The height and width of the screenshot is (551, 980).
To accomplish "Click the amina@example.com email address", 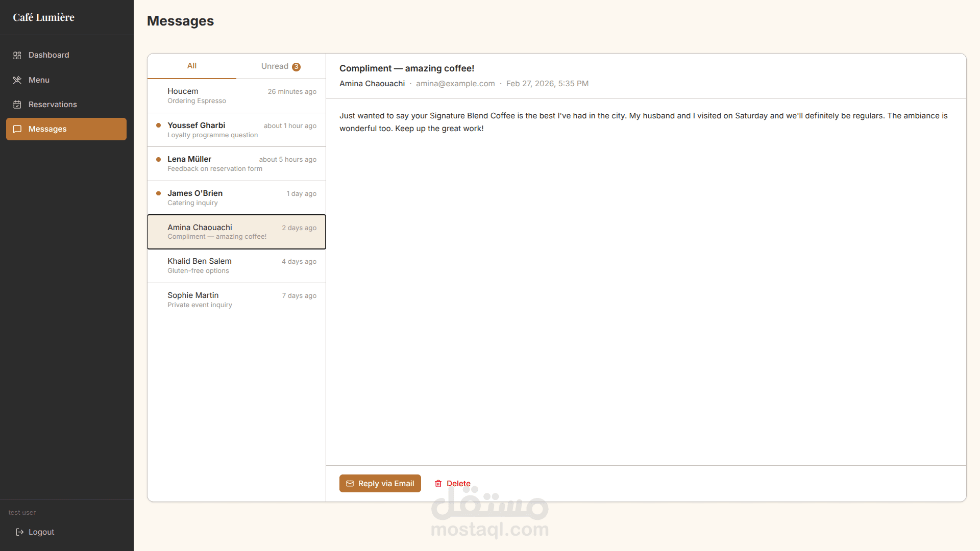I will [455, 84].
